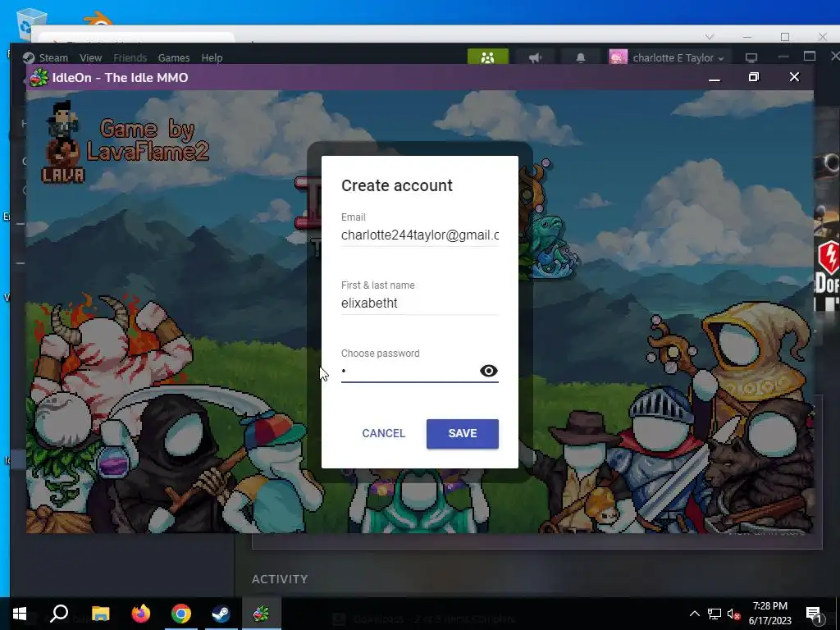Expand charlotte E Taylor account dropdown
The height and width of the screenshot is (630, 840).
click(678, 58)
